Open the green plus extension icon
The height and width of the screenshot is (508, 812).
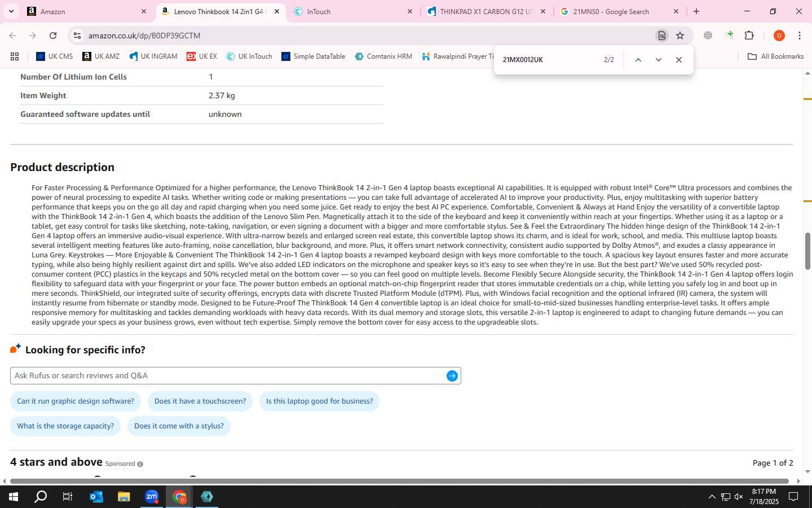(730, 35)
